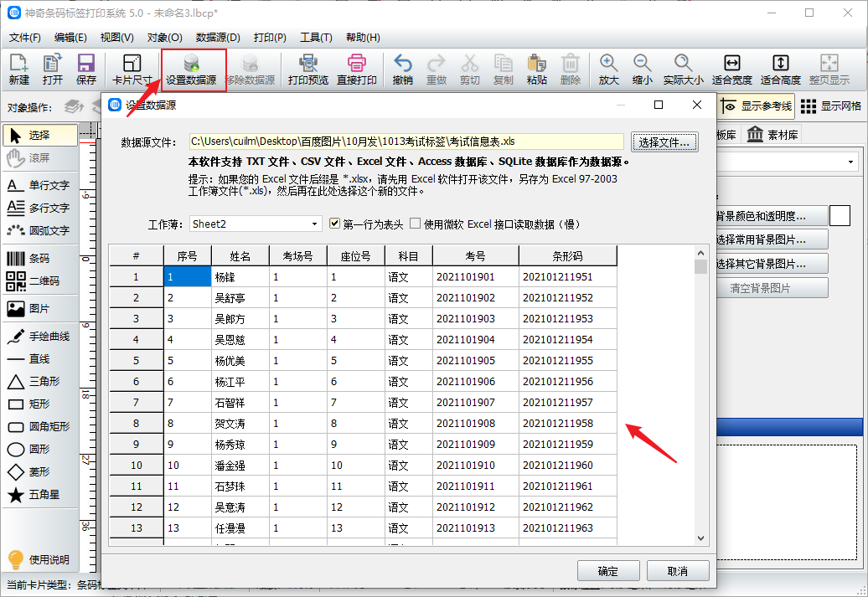Screen dimensions: 868x597
Task: Select the 条形码 column header
Action: coord(567,256)
